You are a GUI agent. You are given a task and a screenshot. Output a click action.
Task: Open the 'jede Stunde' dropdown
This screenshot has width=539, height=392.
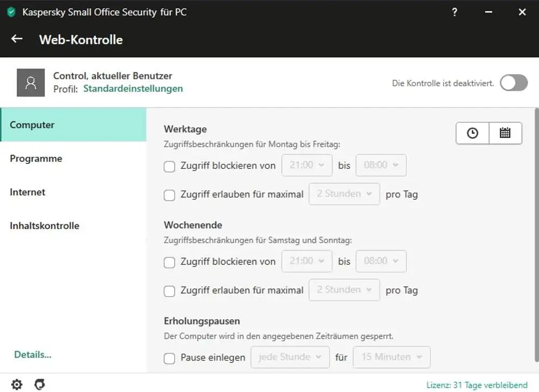(290, 357)
